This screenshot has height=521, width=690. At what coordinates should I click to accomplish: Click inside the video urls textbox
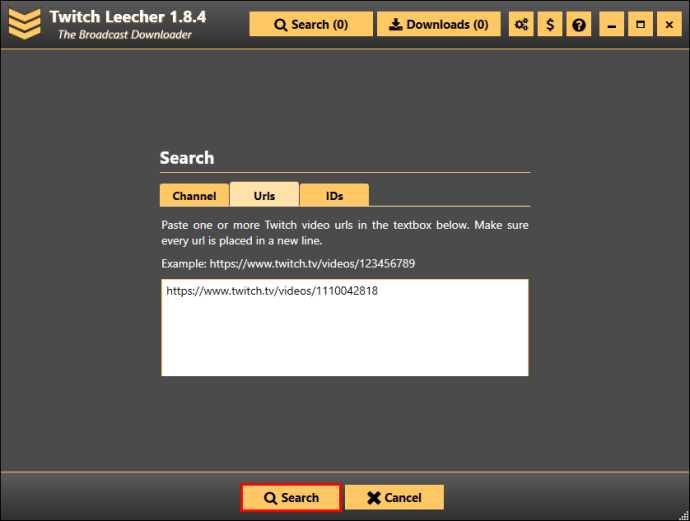pyautogui.click(x=345, y=327)
